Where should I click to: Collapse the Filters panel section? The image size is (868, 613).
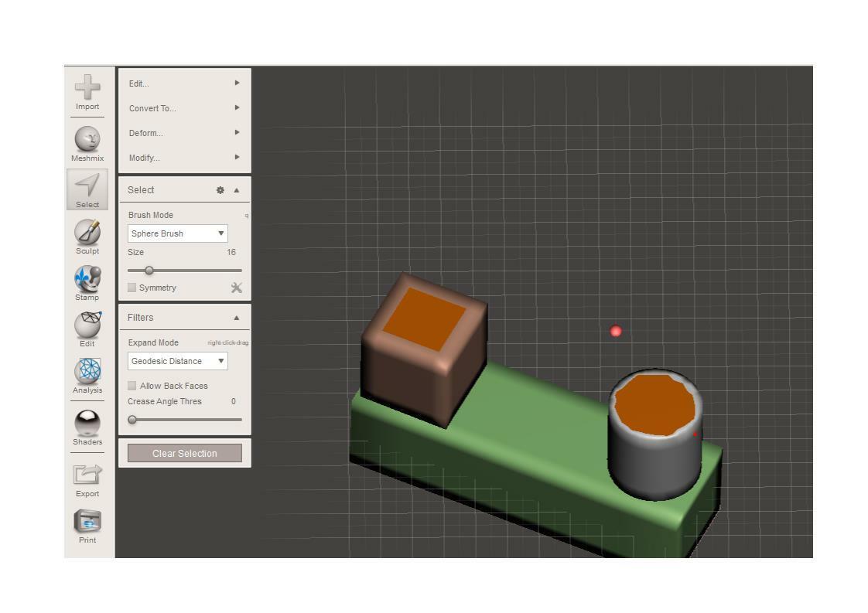[x=237, y=318]
